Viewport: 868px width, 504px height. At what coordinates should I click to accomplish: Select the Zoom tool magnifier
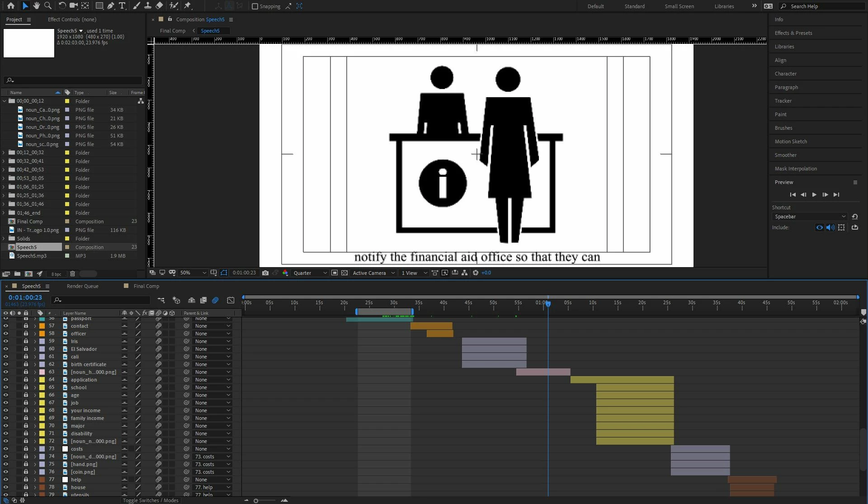[x=47, y=6]
